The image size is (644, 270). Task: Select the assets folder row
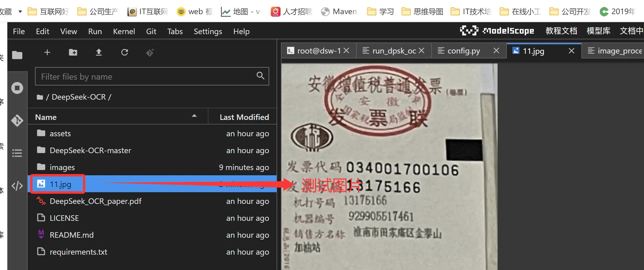pyautogui.click(x=152, y=133)
